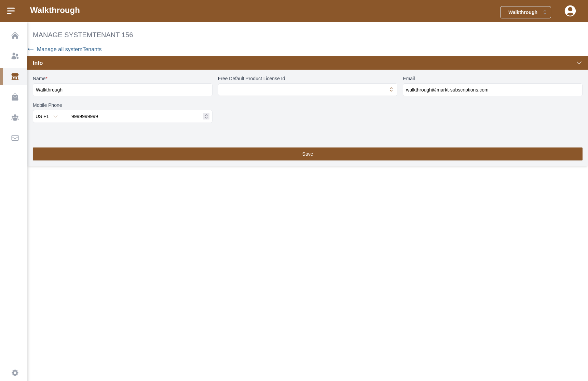The height and width of the screenshot is (381, 588).
Task: Collapse the Info section using its chevron
Action: (579, 63)
